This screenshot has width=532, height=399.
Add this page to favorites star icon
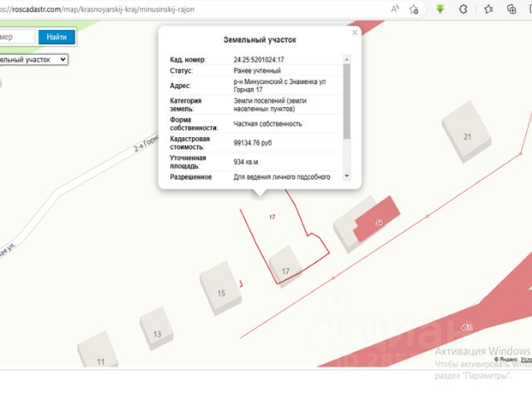tap(414, 9)
